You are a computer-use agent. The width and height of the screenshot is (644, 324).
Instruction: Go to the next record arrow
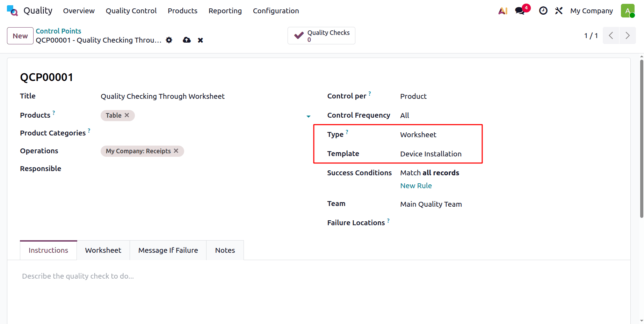coord(628,36)
